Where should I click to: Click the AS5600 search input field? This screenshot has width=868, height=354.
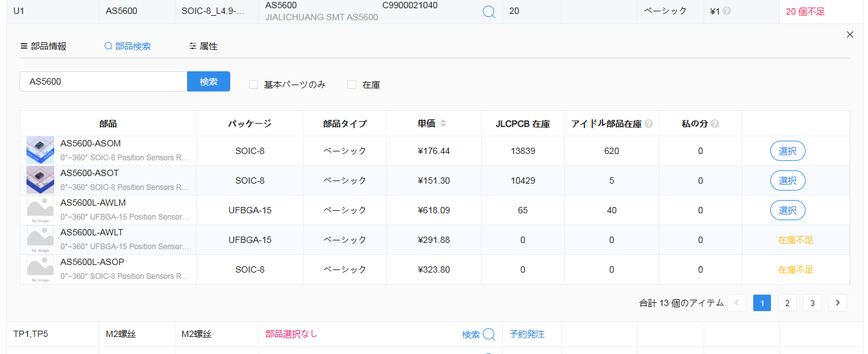[x=103, y=81]
